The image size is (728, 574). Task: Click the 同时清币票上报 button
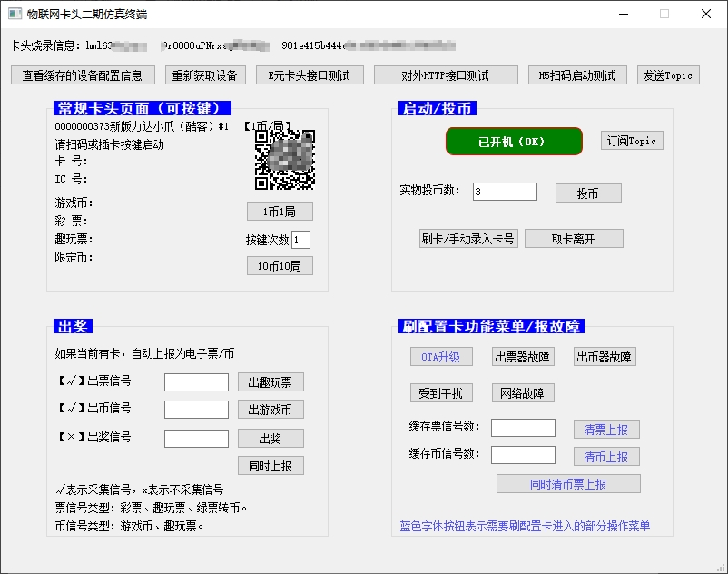pyautogui.click(x=568, y=484)
